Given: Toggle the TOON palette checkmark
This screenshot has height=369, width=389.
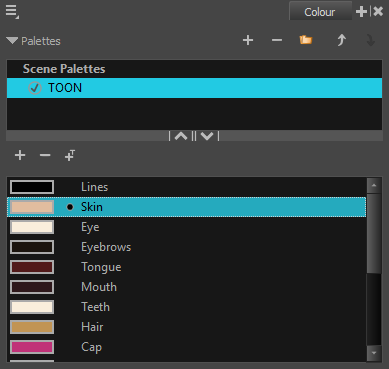Looking at the screenshot, I should (35, 88).
